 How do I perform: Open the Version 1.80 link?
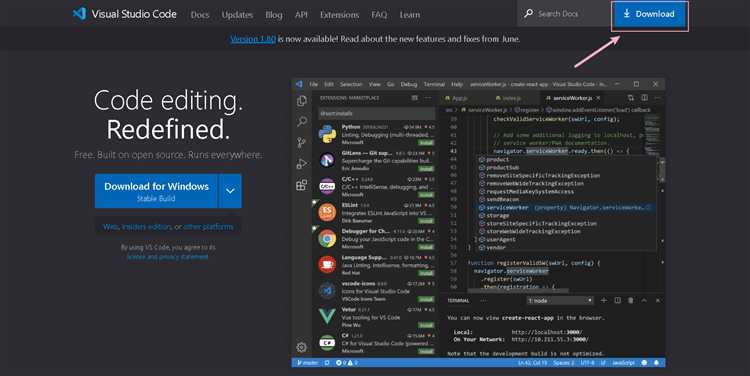[x=253, y=39]
